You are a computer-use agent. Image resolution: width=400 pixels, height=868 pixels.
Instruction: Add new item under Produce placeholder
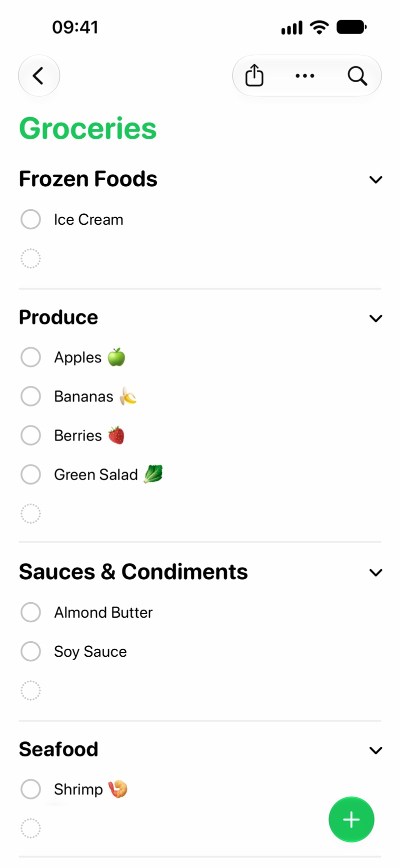[30, 514]
